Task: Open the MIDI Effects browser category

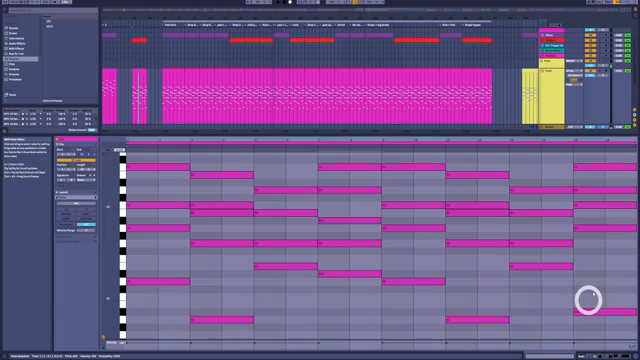Action: (16, 49)
